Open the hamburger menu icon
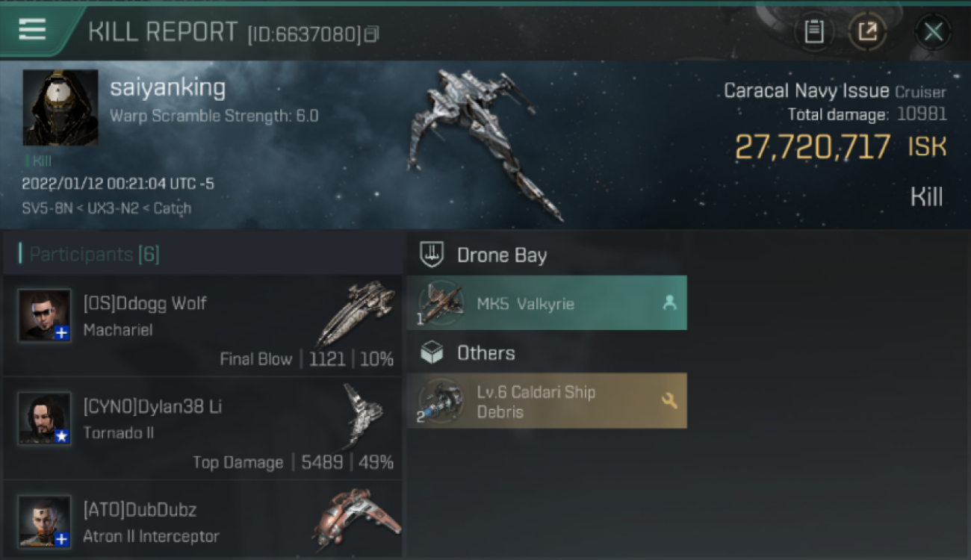The width and height of the screenshot is (971, 560). pyautogui.click(x=32, y=30)
